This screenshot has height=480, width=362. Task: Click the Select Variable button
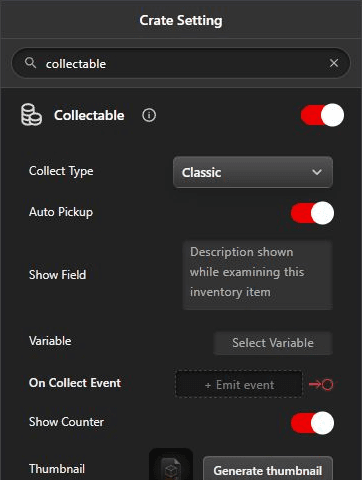click(x=273, y=343)
